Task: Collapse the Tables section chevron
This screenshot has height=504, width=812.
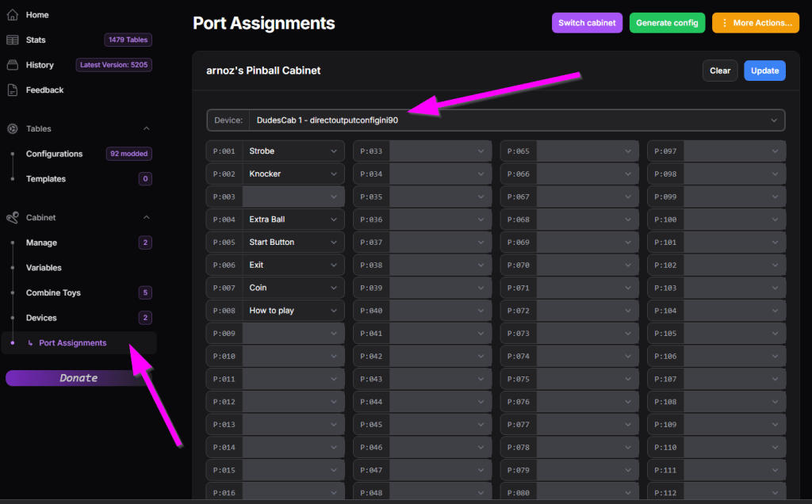Action: pos(146,128)
